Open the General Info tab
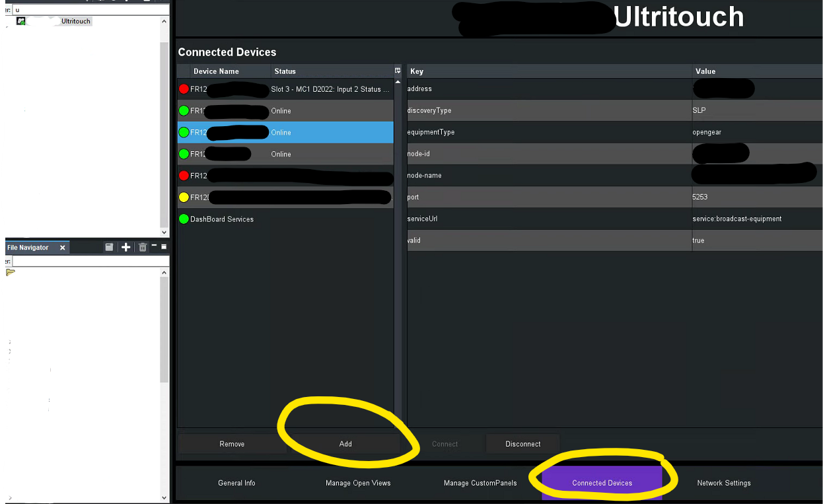The height and width of the screenshot is (504, 823). [236, 483]
